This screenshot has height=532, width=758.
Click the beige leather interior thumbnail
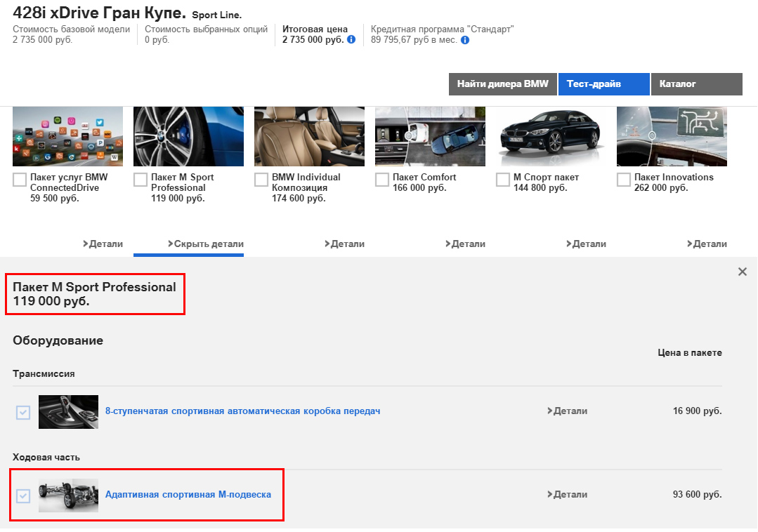click(x=309, y=137)
